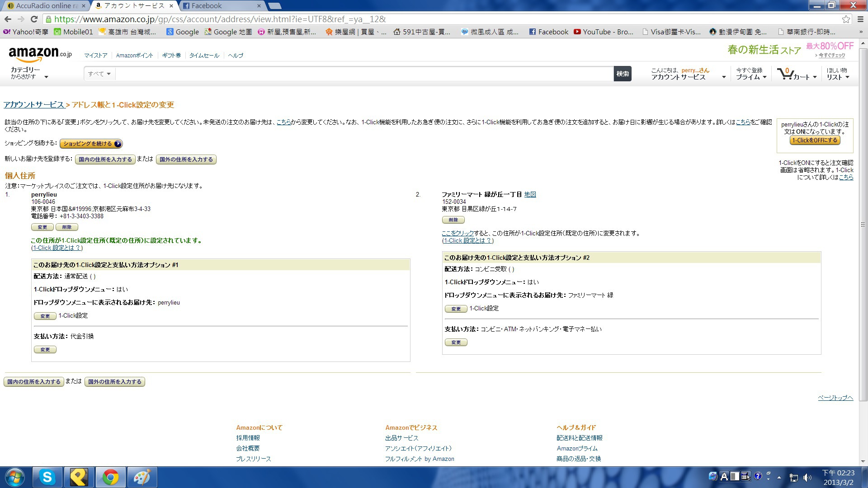Open ヘルプ menu link
Viewport: 868px width, 488px height.
[x=236, y=55]
